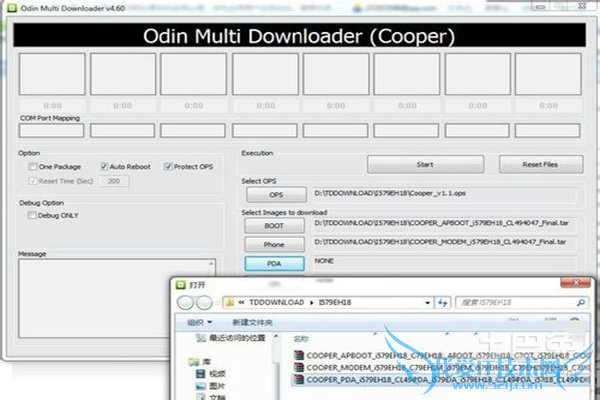Click the first device status box

(x=52, y=74)
